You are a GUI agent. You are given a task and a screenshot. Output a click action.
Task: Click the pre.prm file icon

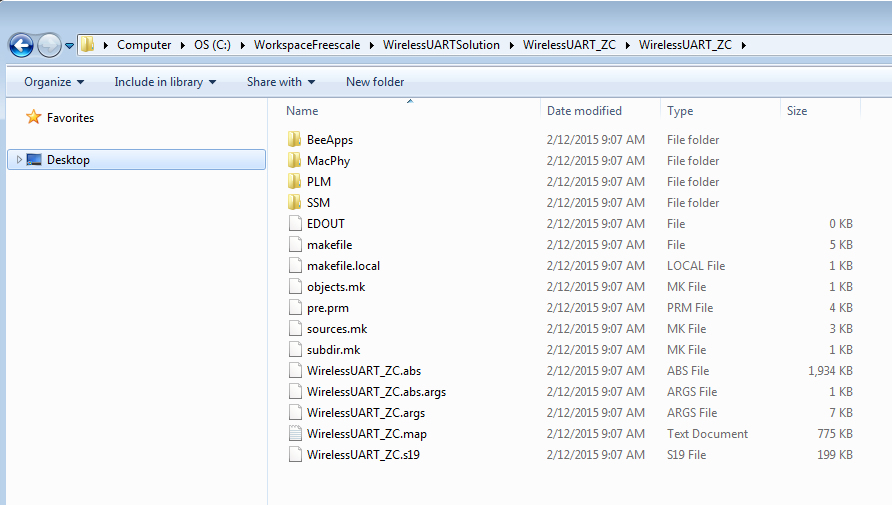pos(295,308)
